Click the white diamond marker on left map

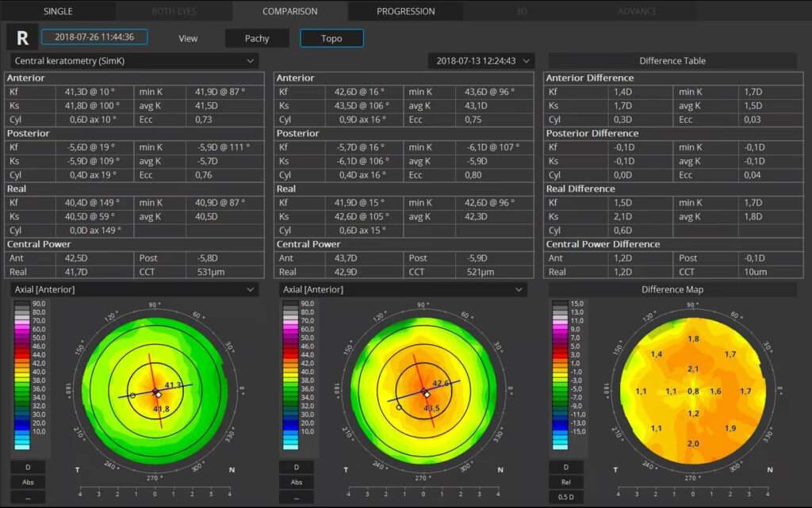tap(158, 394)
